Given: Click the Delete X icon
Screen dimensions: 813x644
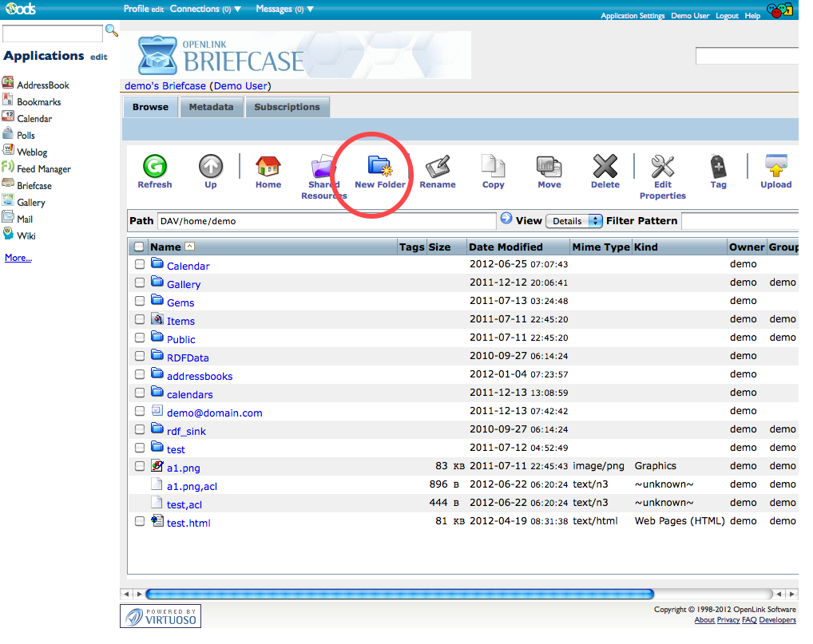Looking at the screenshot, I should [605, 167].
